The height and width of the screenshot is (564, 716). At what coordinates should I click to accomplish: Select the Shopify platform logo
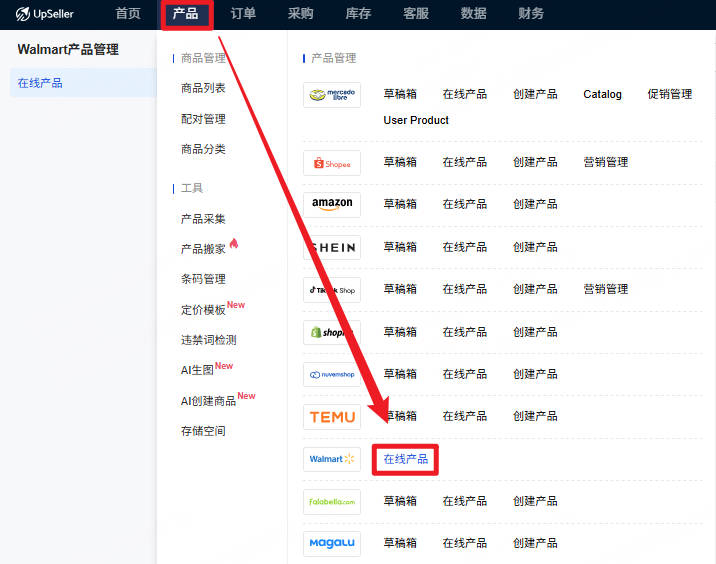pos(332,332)
